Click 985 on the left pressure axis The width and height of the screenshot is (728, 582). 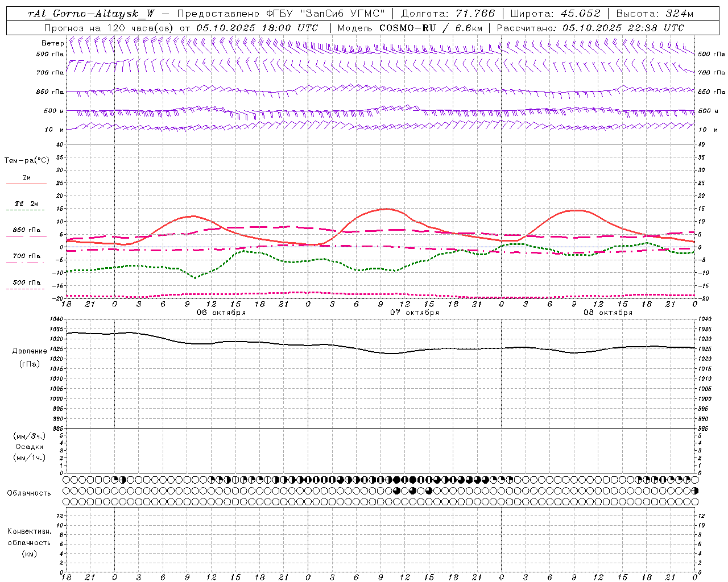[57, 429]
